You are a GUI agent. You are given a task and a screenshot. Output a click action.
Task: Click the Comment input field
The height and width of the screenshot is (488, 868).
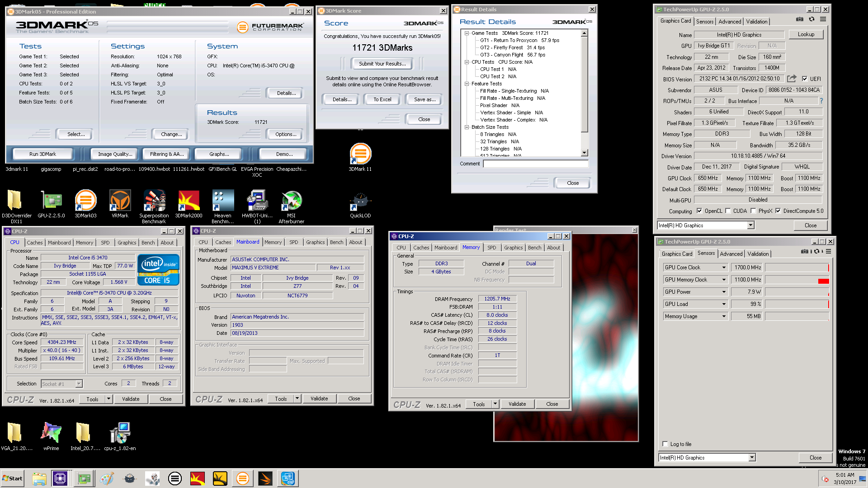[x=536, y=164]
